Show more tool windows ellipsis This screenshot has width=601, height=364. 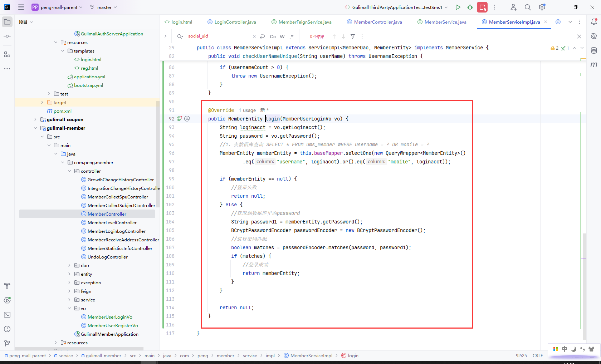[7, 68]
